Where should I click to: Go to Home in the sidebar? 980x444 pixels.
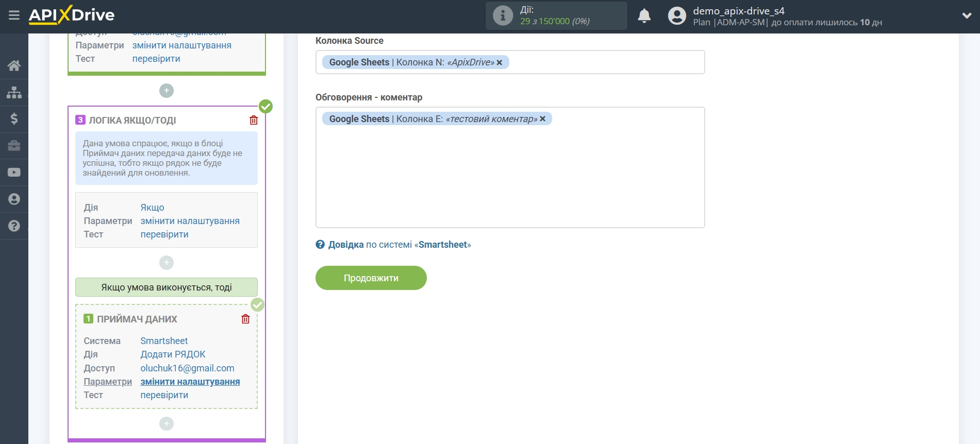click(14, 65)
